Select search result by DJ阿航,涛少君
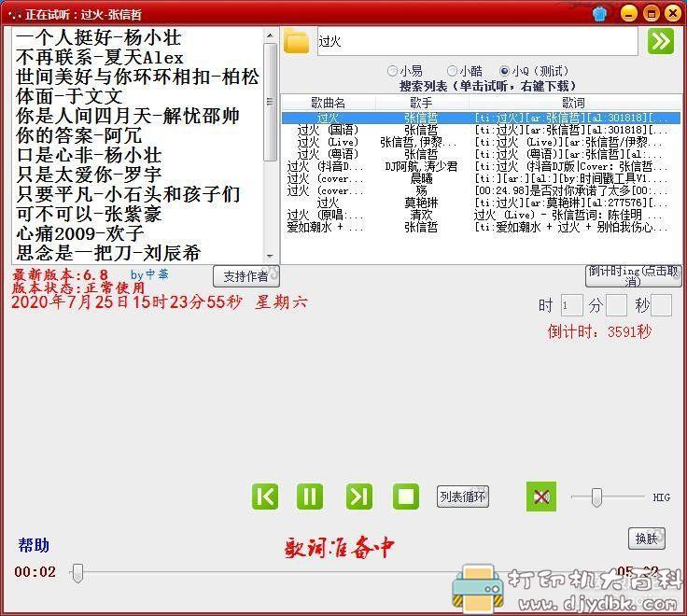This screenshot has height=616, width=687. coord(481,166)
